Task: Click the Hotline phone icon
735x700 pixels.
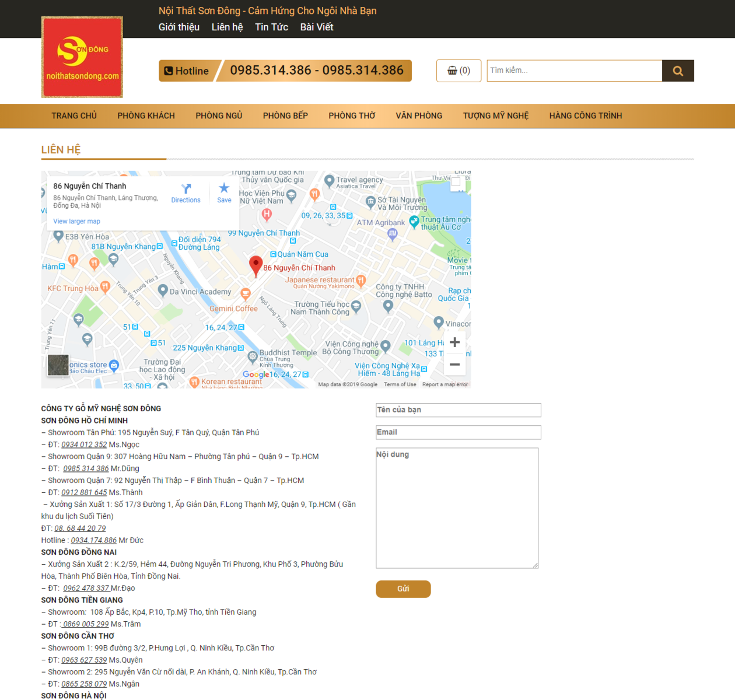Action: pos(169,71)
